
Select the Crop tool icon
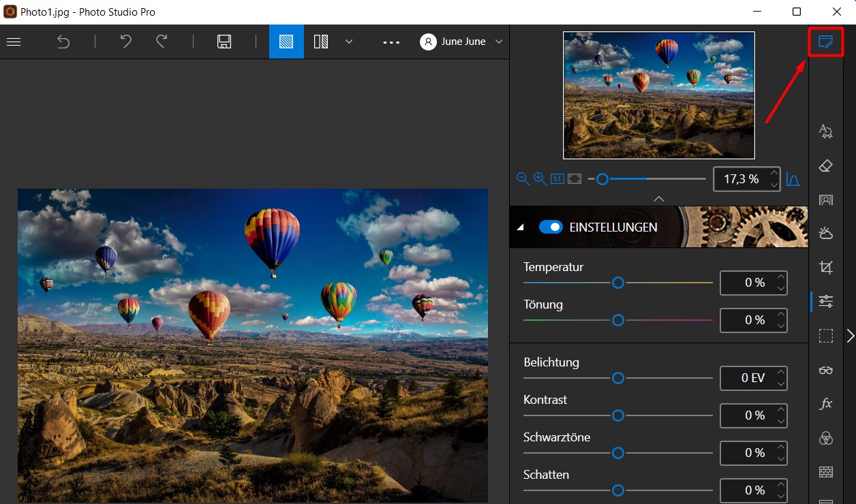click(x=825, y=268)
